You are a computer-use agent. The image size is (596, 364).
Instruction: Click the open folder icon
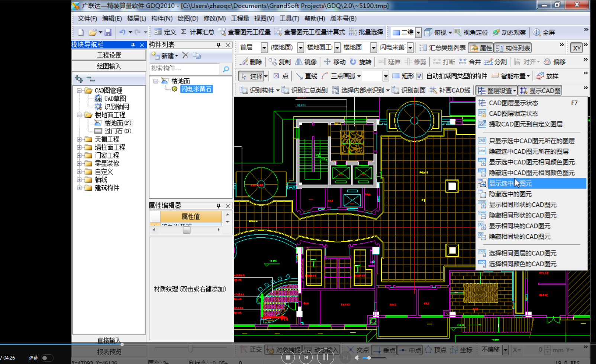coord(93,32)
